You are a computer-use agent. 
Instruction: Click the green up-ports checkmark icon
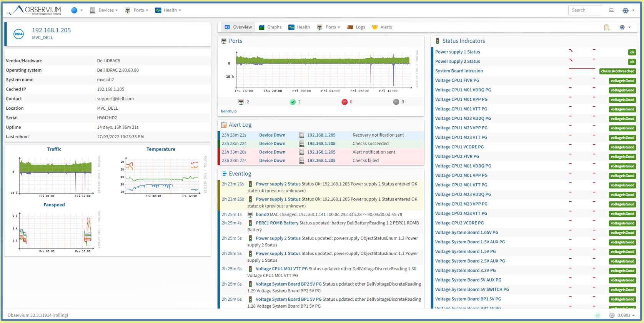point(293,102)
